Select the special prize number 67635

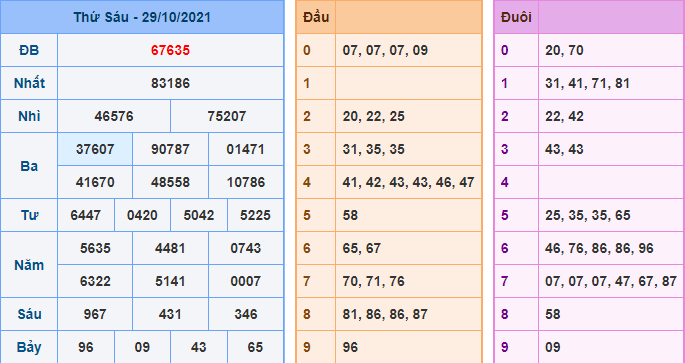(170, 50)
